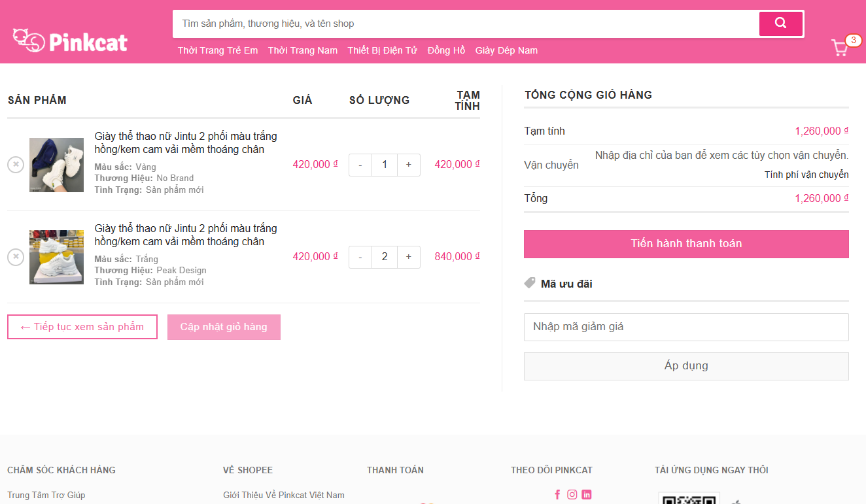Increase quantity of first shoe item
The height and width of the screenshot is (504, 866).
pyautogui.click(x=409, y=165)
